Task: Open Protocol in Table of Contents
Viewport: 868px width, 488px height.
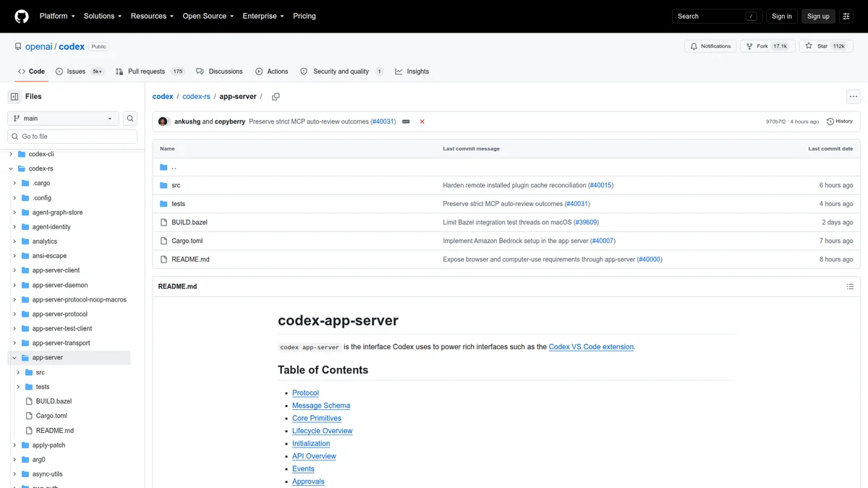Action: (x=305, y=393)
